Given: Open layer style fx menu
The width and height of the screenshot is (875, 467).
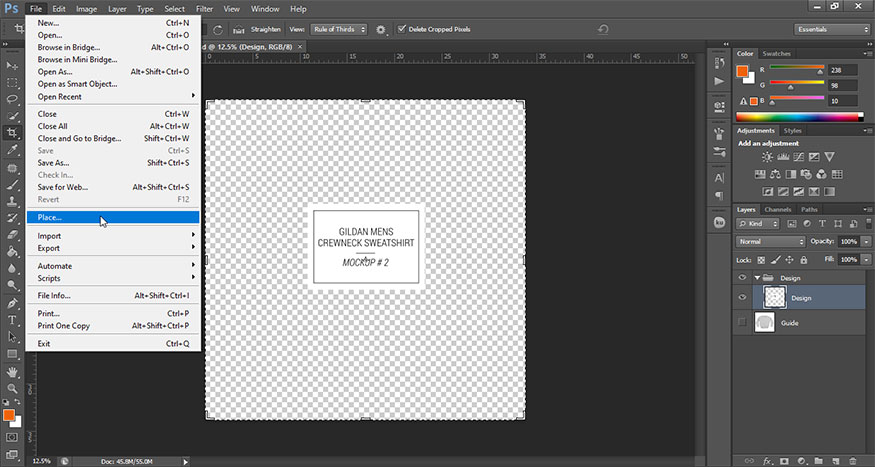Looking at the screenshot, I should 767,461.
